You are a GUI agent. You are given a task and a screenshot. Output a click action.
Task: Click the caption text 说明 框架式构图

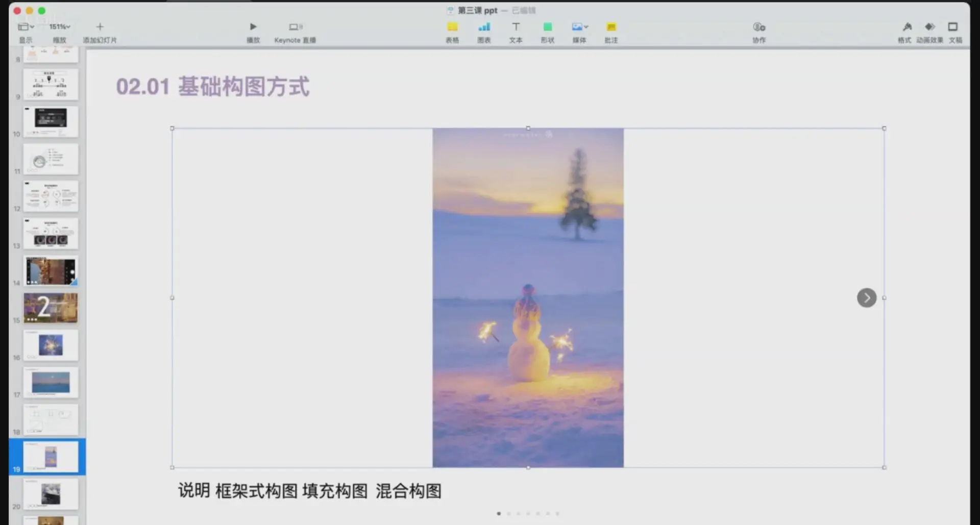[237, 491]
